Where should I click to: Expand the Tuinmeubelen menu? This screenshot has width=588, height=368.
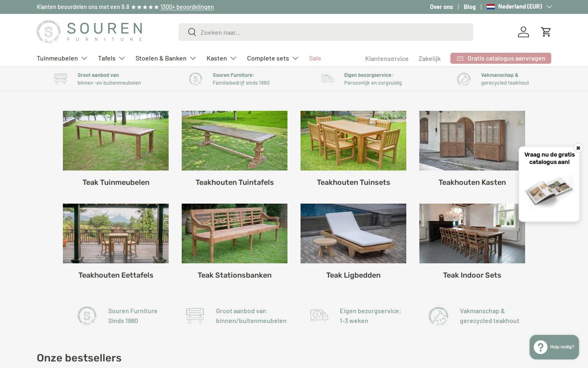(x=62, y=58)
